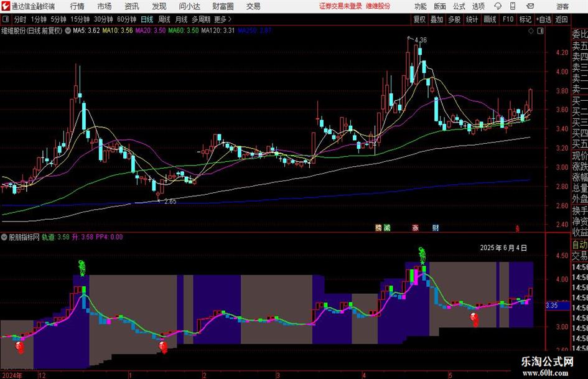Image resolution: width=588 pixels, height=379 pixels.
Task: Open the 公式 menu
Action: (459, 6)
